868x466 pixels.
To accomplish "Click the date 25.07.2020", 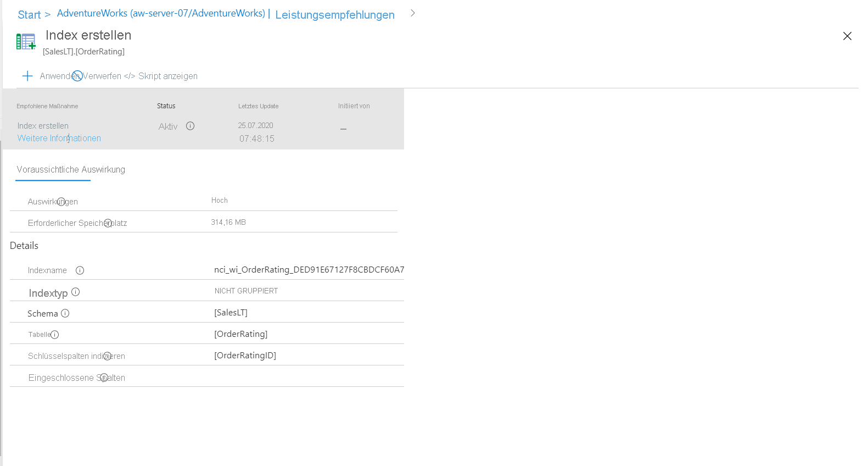I will coord(256,125).
